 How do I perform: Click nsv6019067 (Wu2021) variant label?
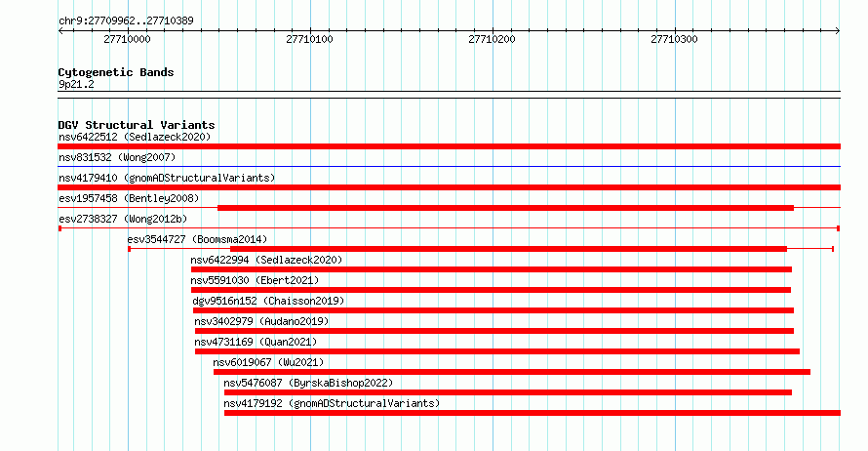click(268, 362)
